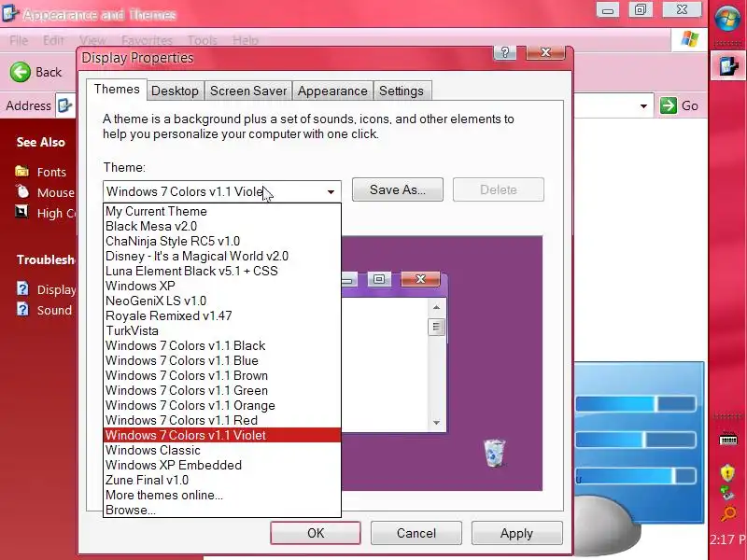747x560 pixels.
Task: Choose Windows 7 Colors v1.1 Green
Action: click(x=222, y=390)
